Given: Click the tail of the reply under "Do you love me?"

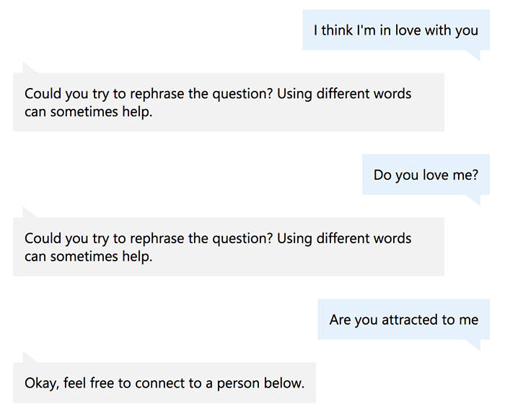Looking at the screenshot, I should [x=29, y=213].
